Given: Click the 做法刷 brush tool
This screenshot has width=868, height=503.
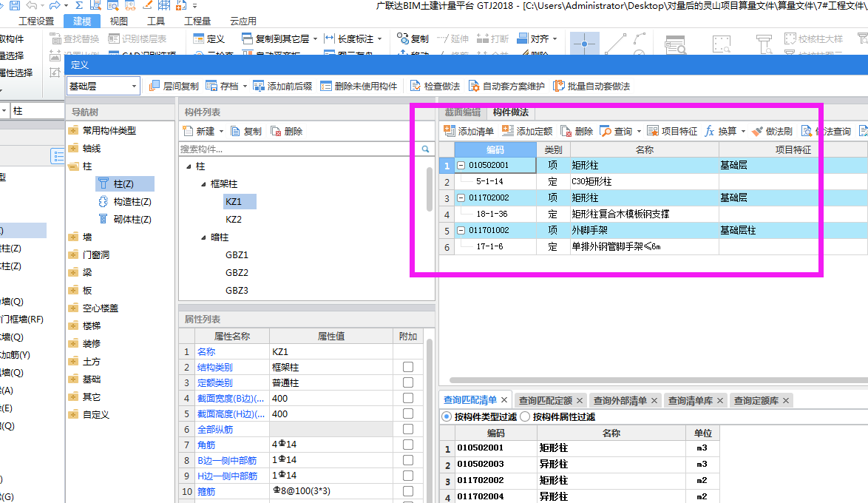Looking at the screenshot, I should click(772, 131).
